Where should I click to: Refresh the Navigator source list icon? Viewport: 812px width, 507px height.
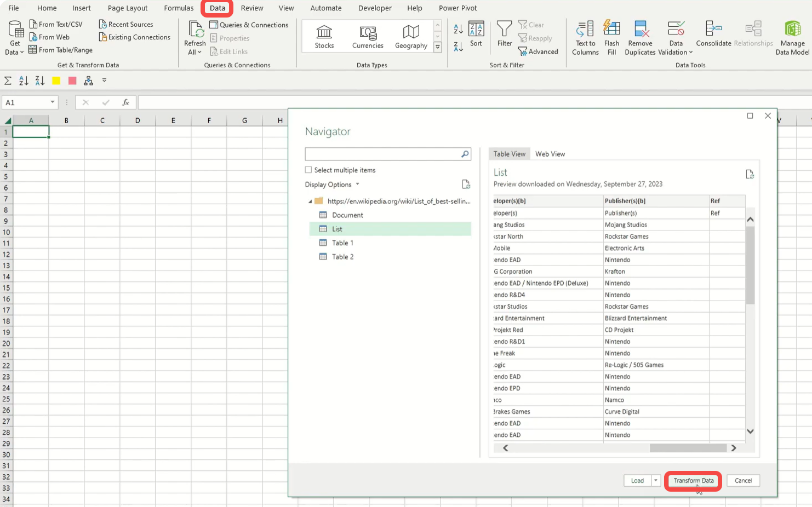pyautogui.click(x=466, y=185)
